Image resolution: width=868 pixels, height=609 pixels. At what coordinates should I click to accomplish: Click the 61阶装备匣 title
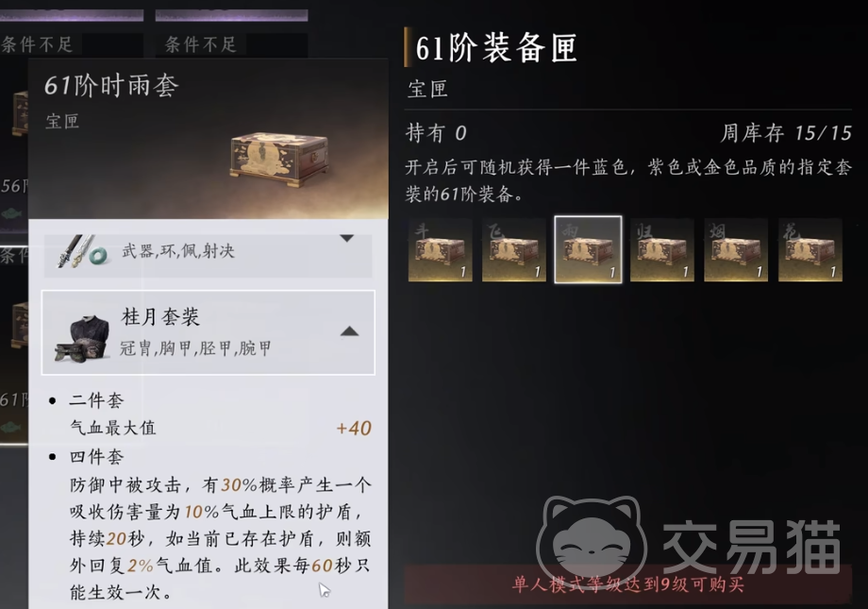click(496, 47)
